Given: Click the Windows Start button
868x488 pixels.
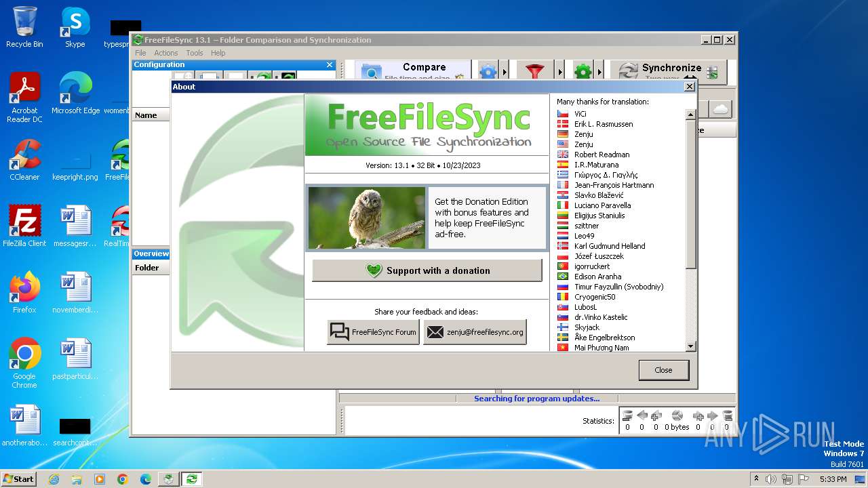Looking at the screenshot, I should click(x=19, y=479).
